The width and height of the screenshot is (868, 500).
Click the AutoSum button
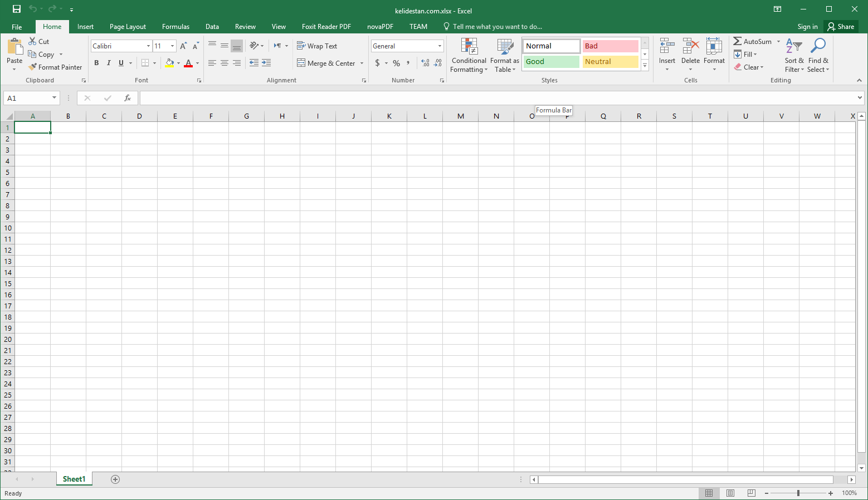tap(753, 42)
